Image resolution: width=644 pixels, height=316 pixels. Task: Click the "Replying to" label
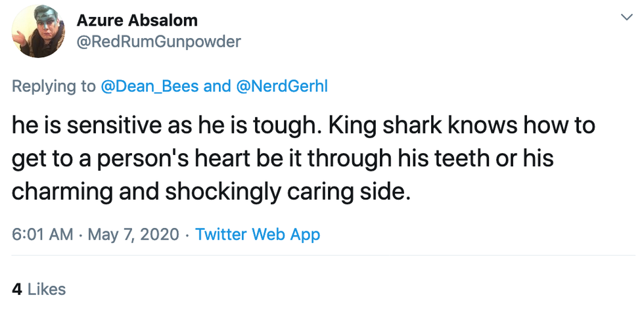coord(54,86)
